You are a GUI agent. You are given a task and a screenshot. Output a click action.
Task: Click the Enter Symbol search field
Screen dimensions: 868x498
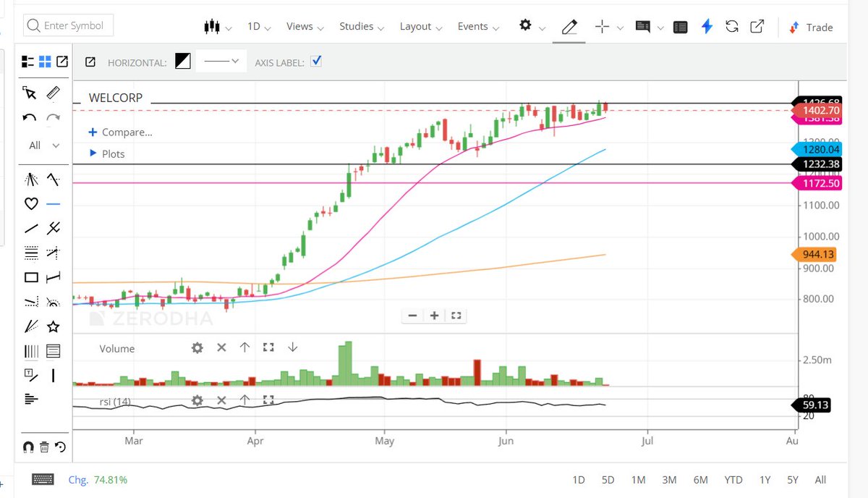[x=69, y=25]
